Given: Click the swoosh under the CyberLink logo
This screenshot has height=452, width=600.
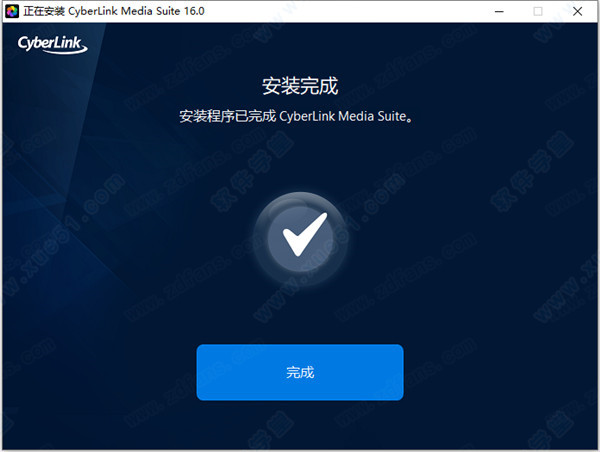Looking at the screenshot, I should 66,51.
